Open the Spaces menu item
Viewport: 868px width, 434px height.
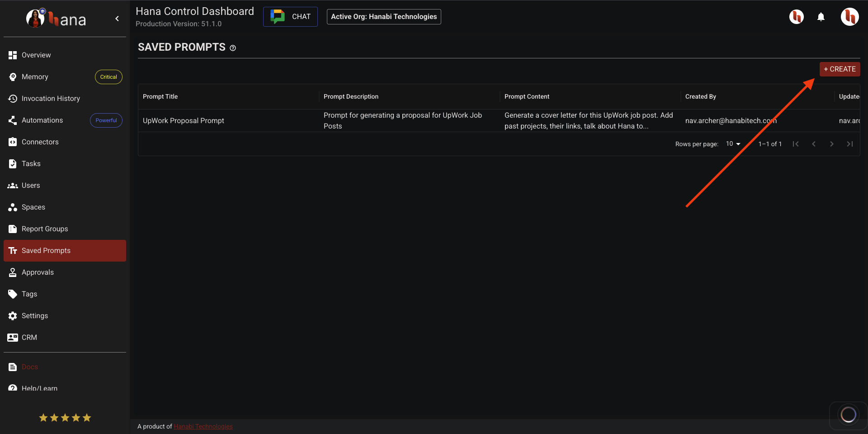click(x=65, y=207)
